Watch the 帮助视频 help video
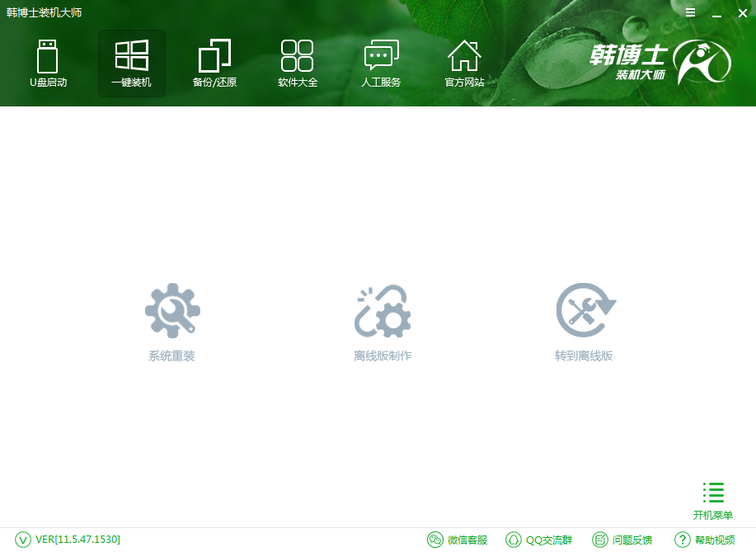The image size is (756, 552). click(x=707, y=540)
